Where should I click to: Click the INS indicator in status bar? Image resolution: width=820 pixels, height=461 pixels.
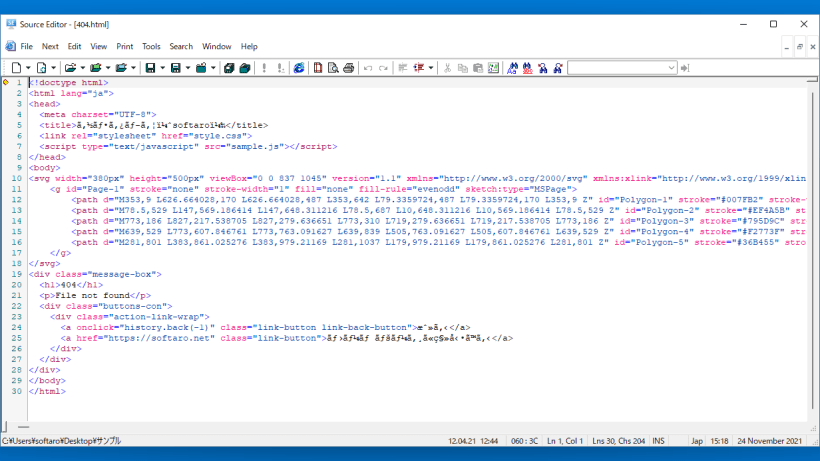click(x=658, y=441)
